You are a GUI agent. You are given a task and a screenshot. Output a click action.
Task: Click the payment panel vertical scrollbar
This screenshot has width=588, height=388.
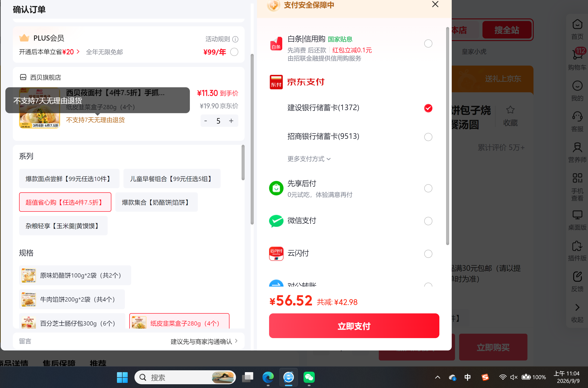(447, 136)
